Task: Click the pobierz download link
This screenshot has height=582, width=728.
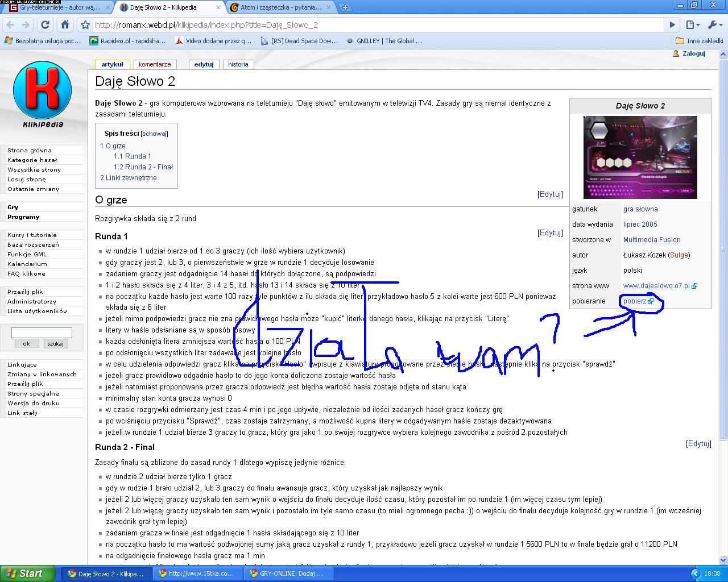Action: [x=634, y=301]
